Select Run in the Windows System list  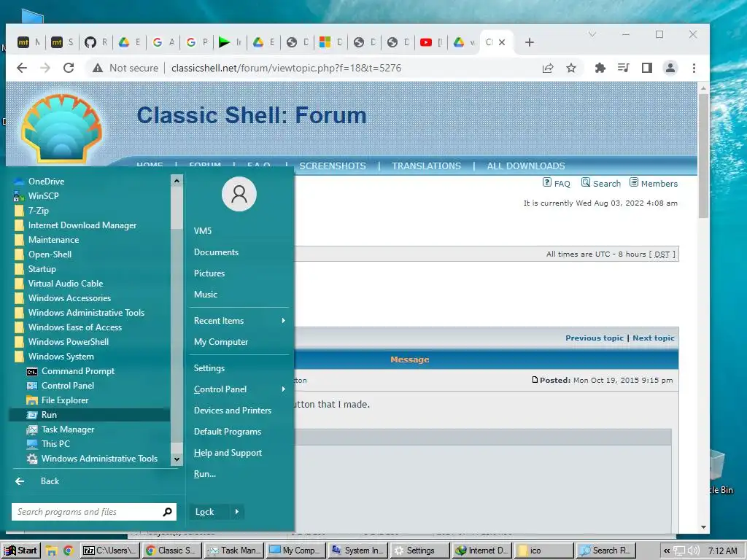(90, 415)
